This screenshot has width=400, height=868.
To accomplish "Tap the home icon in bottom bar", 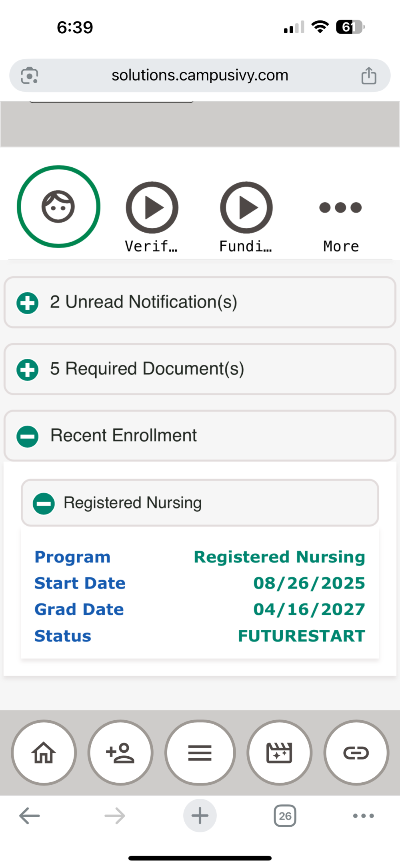I will tap(44, 753).
